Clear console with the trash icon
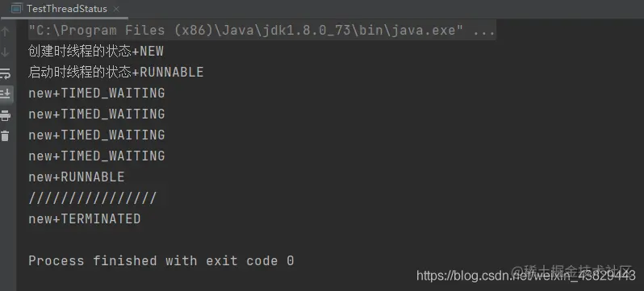 click(5, 135)
